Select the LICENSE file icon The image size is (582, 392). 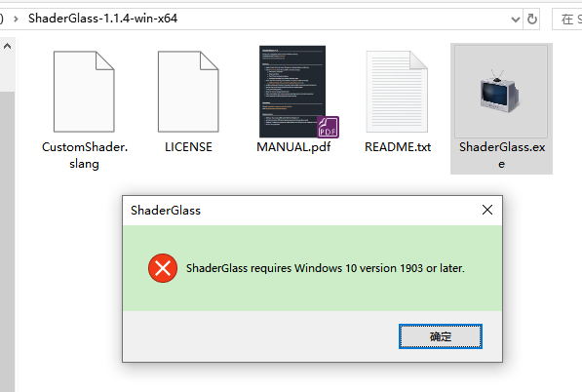(188, 92)
